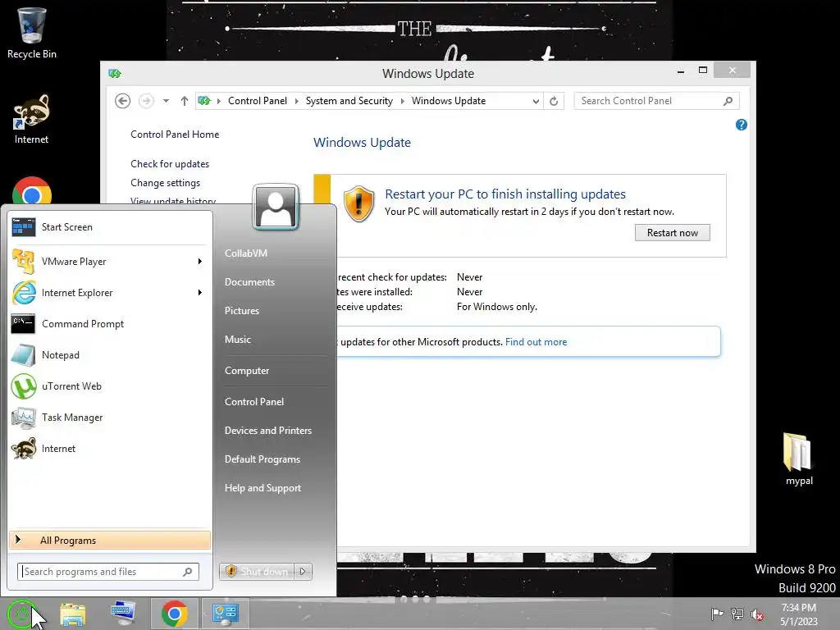Viewport: 840px width, 630px height.
Task: Open Windows Update help icon
Action: (742, 125)
